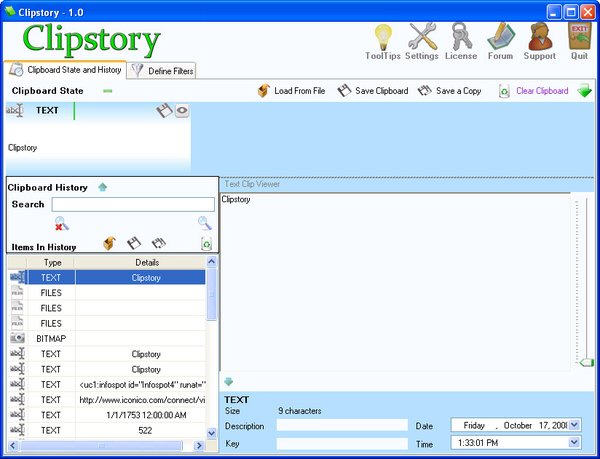
Task: Click Clear Clipboard link
Action: coord(542,91)
